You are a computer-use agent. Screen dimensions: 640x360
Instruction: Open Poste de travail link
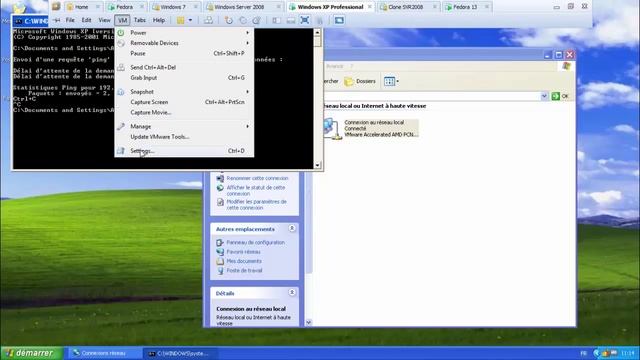point(244,271)
